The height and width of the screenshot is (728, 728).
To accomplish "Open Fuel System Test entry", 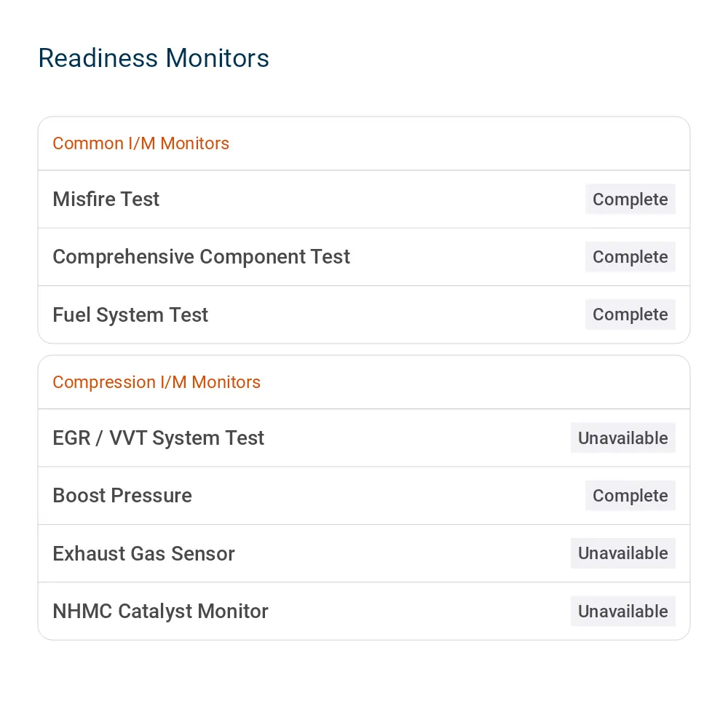I will pos(364,314).
